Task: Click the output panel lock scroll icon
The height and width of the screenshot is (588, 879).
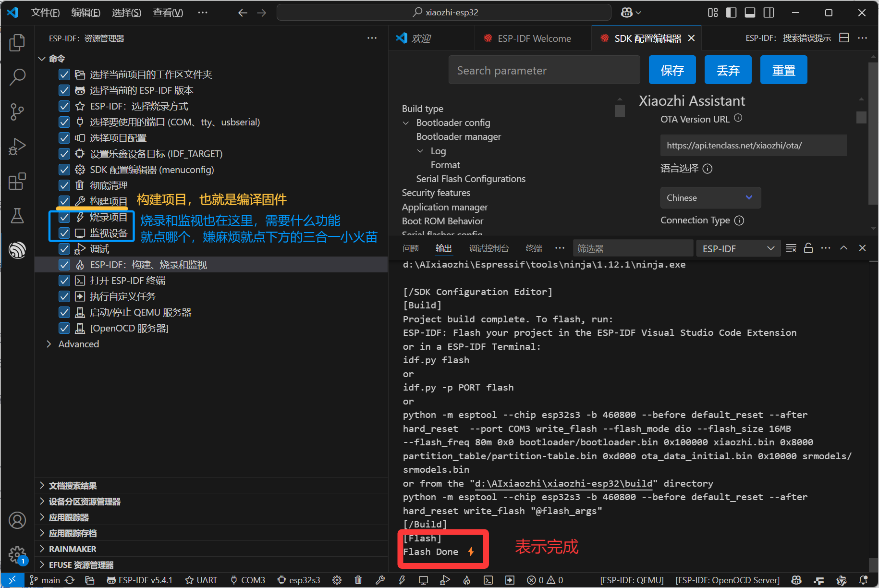Action: coord(808,248)
